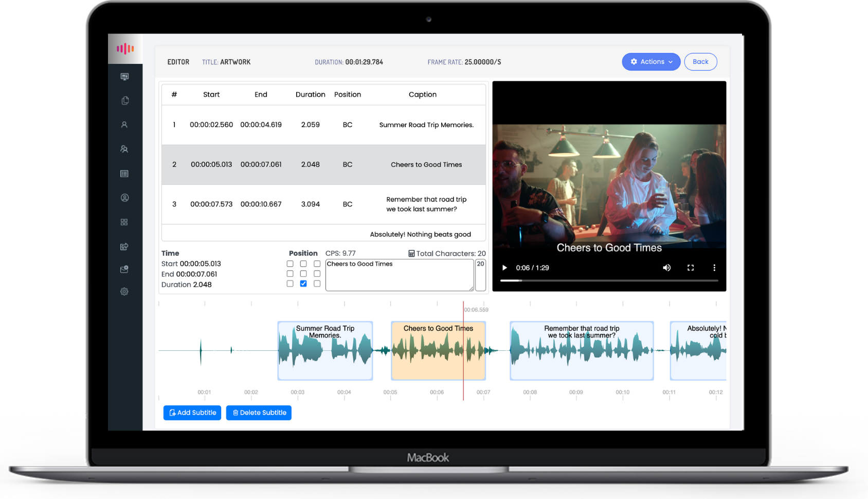Click the video progress bar
Image resolution: width=868 pixels, height=499 pixels.
[x=609, y=280]
